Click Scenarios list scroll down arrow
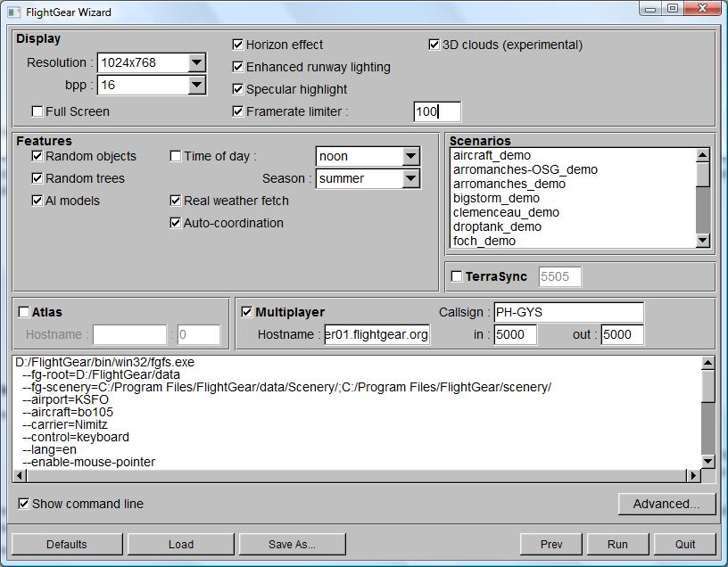The width and height of the screenshot is (728, 567). tap(703, 241)
